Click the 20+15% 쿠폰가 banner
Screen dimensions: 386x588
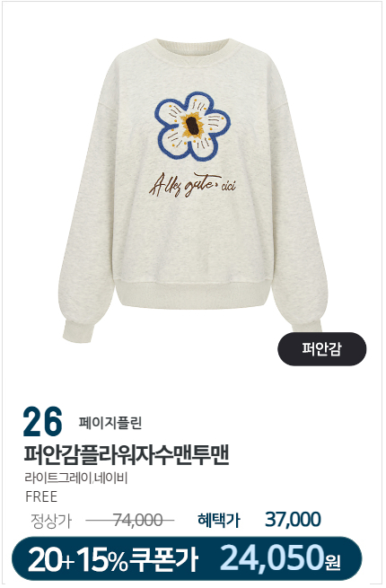[x=187, y=558]
